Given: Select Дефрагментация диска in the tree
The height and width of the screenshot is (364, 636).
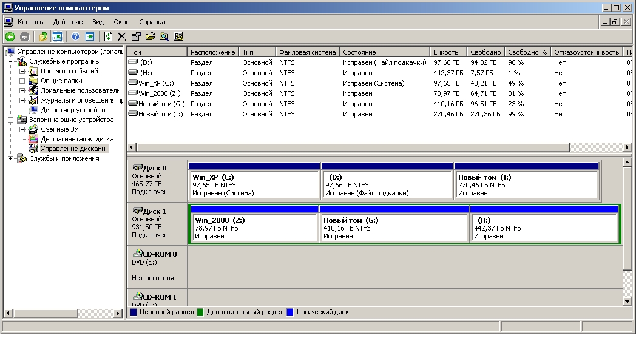Looking at the screenshot, I should (76, 139).
